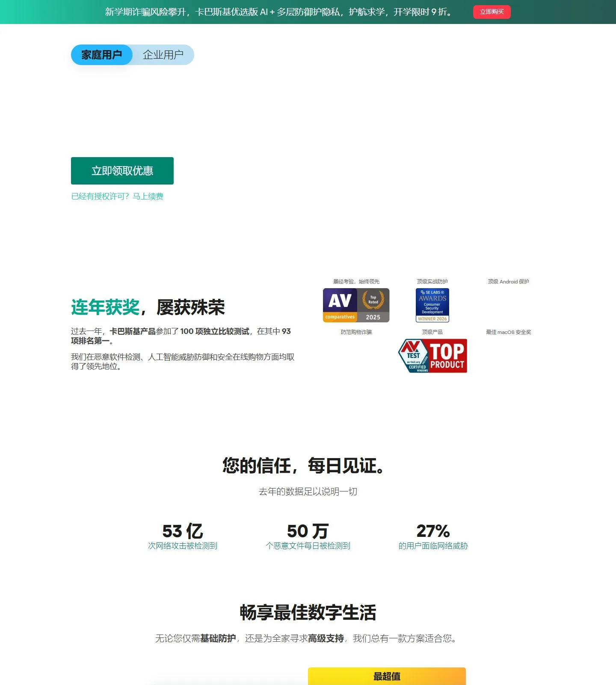The image size is (616, 685).
Task: Click 个恶意文件每日被检测到 text
Action: tap(308, 546)
